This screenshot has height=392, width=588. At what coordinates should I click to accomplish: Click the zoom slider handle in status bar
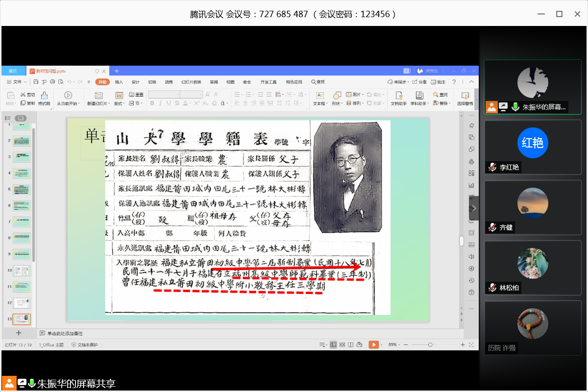pyautogui.click(x=430, y=345)
